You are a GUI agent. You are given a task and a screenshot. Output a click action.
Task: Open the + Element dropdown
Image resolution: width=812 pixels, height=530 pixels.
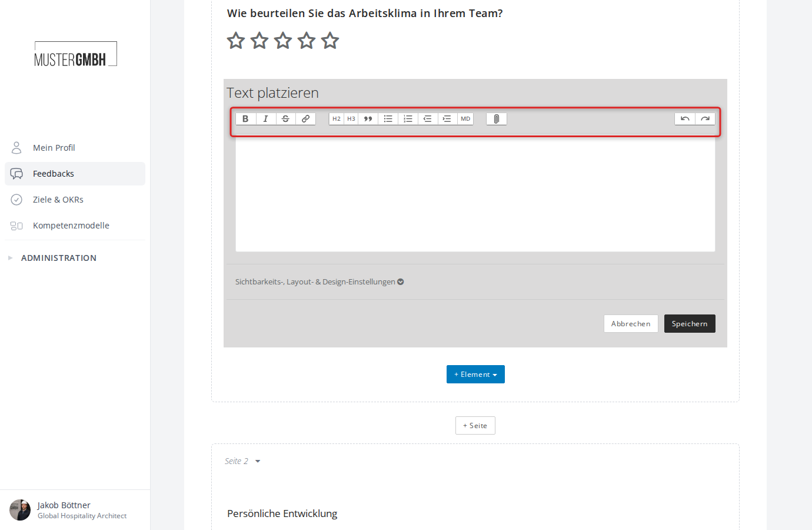point(475,375)
